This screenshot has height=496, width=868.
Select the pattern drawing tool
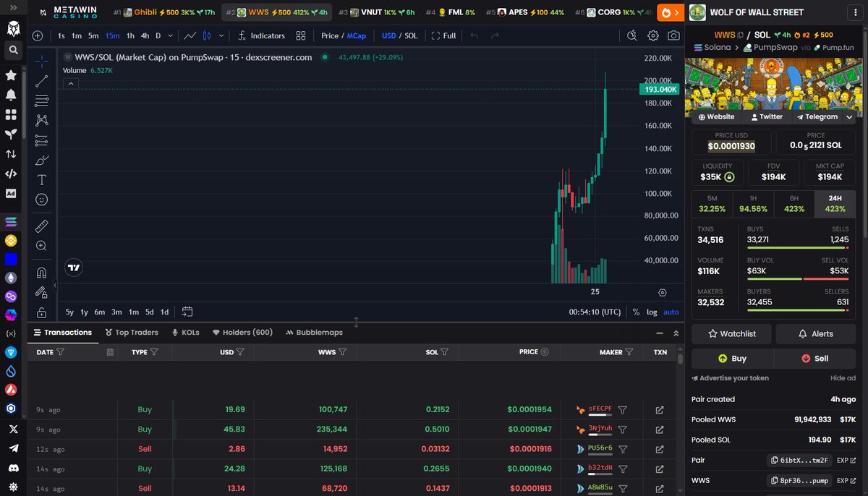41,120
